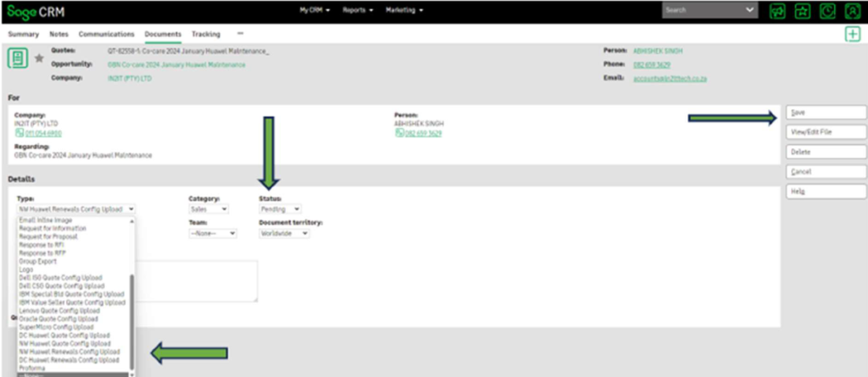Open the Reports menu
The image size is (868, 377).
pos(359,10)
